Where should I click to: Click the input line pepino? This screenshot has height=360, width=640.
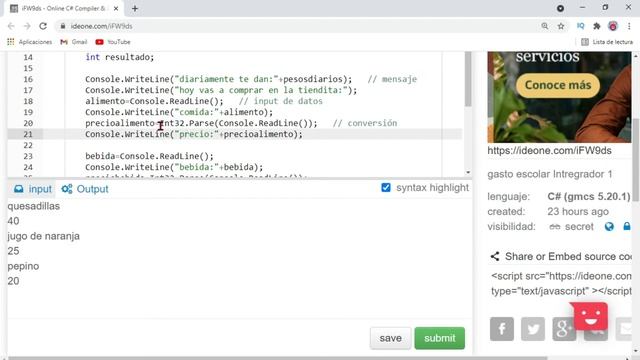(x=23, y=266)
